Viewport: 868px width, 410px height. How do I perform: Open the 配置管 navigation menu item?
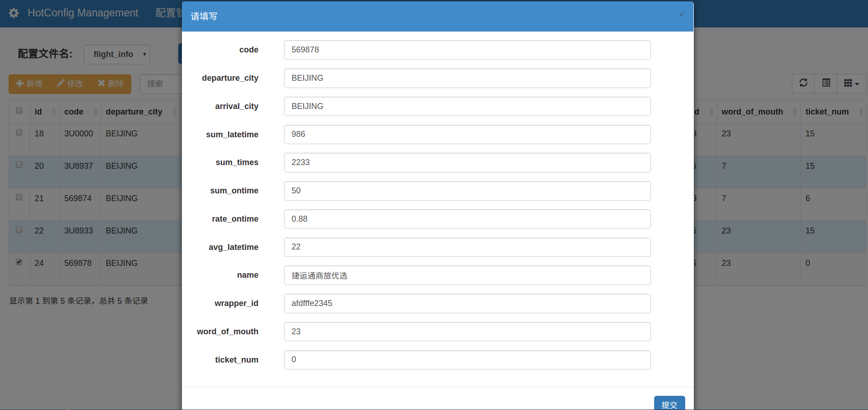168,13
